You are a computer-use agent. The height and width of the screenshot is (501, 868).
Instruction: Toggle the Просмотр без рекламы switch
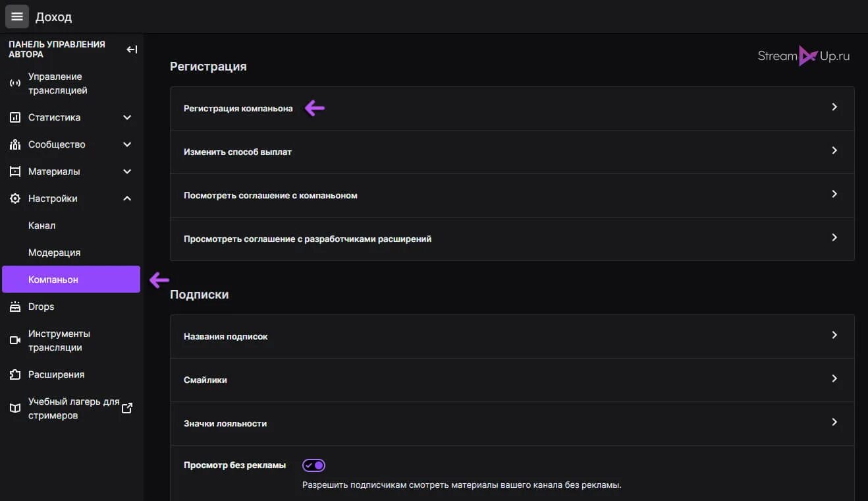coord(313,465)
